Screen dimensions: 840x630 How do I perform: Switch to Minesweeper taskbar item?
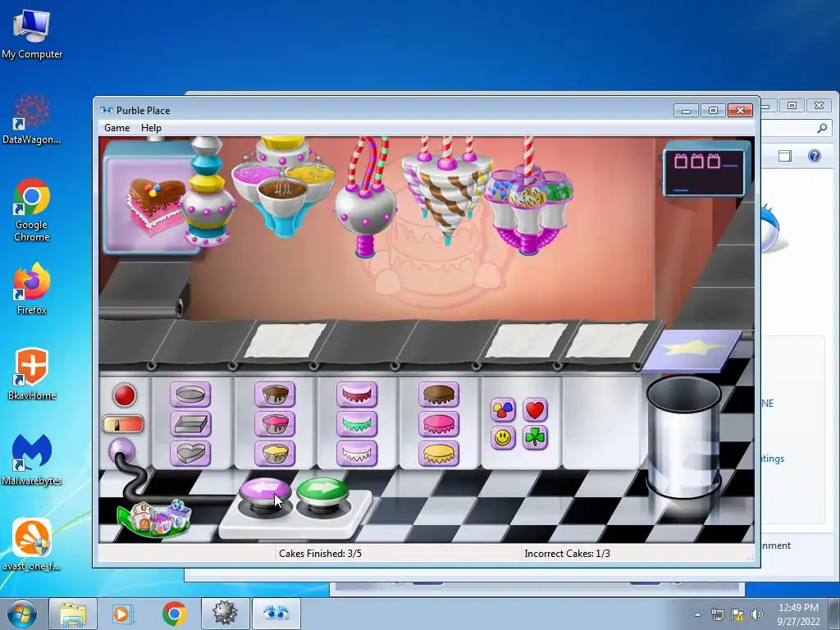(x=225, y=614)
